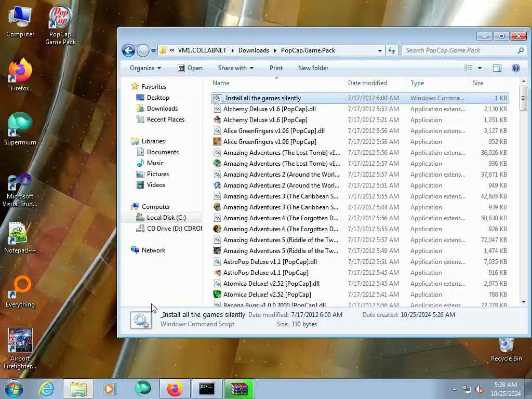The height and width of the screenshot is (399, 532).
Task: Sort by Name column header
Action: [x=276, y=83]
